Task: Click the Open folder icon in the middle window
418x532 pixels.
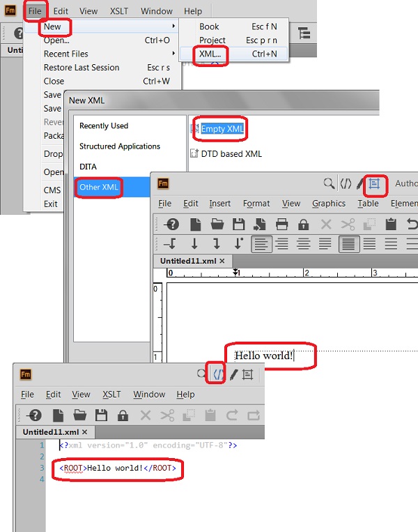Action: coord(217,225)
